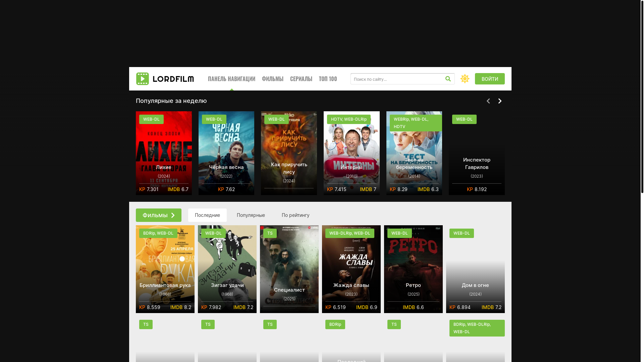The height and width of the screenshot is (362, 644).
Task: Select the Популярные tab
Action: click(x=251, y=215)
